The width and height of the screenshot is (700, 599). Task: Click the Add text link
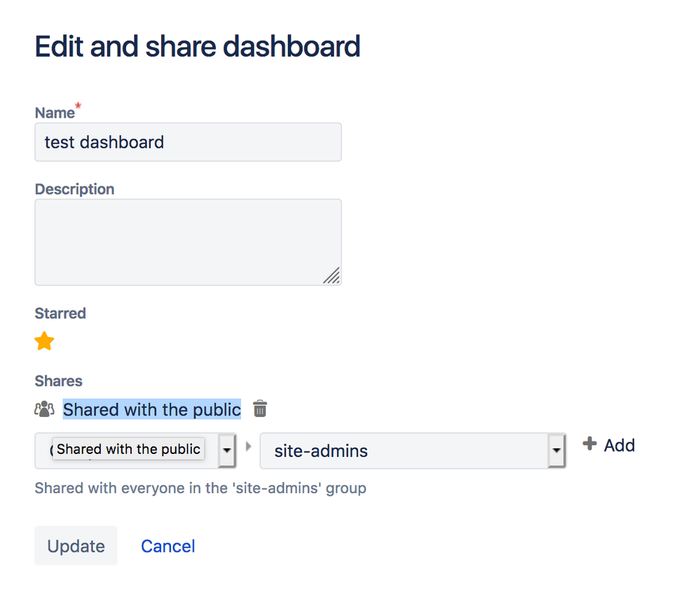(x=619, y=445)
